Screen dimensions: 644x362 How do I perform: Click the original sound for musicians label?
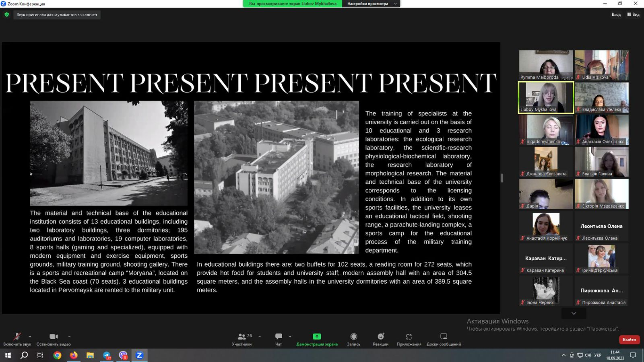57,15
